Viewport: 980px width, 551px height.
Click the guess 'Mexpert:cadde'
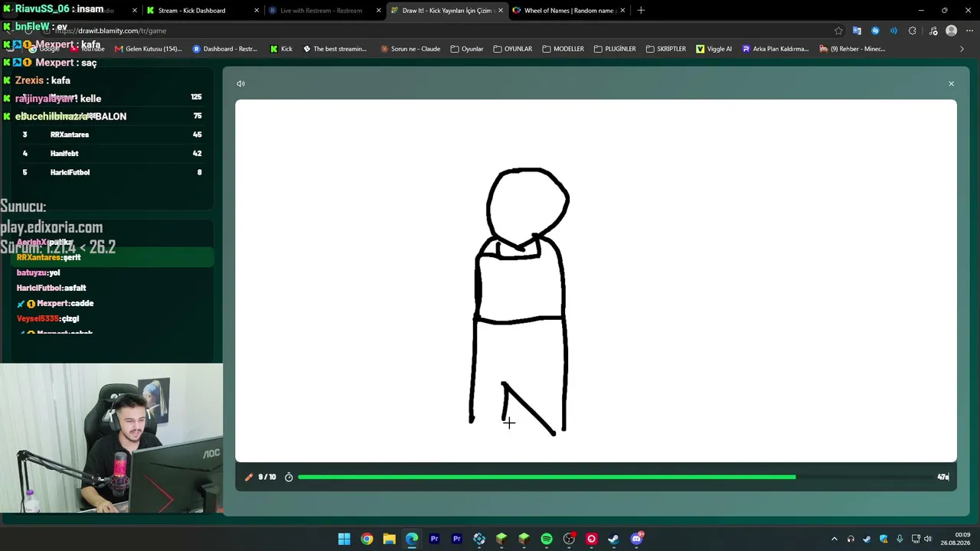tap(54, 304)
